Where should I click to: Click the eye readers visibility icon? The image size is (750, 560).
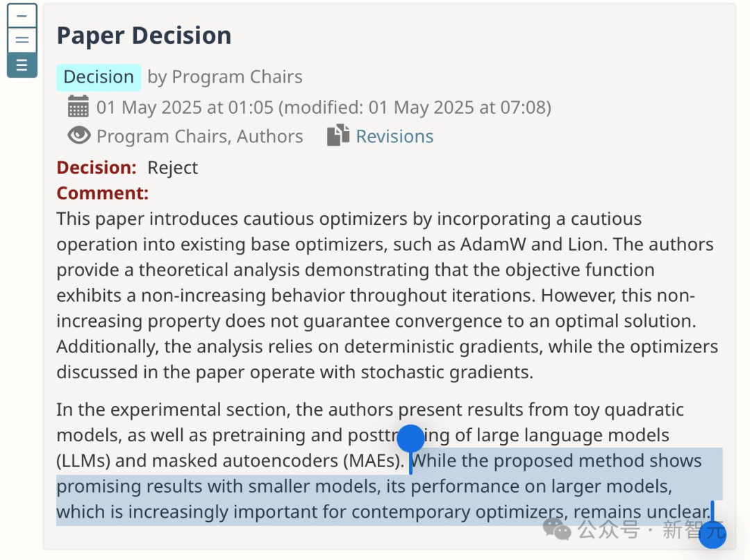[79, 135]
